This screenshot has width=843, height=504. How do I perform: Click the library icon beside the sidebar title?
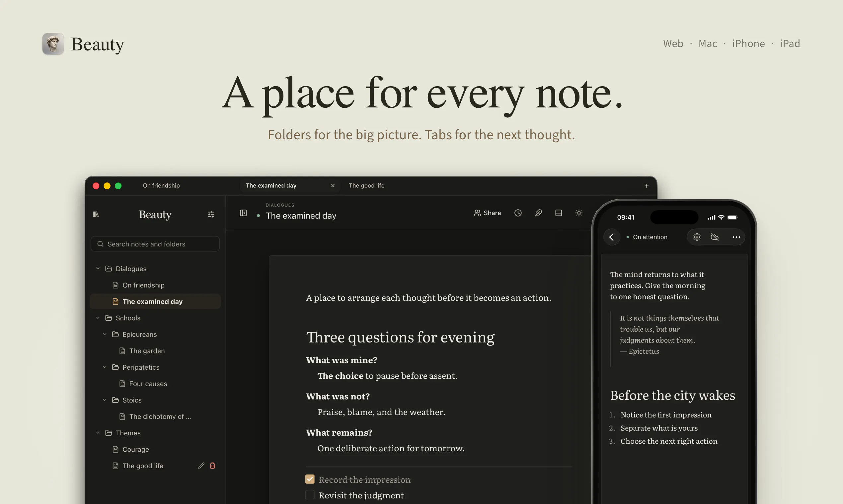(x=96, y=214)
